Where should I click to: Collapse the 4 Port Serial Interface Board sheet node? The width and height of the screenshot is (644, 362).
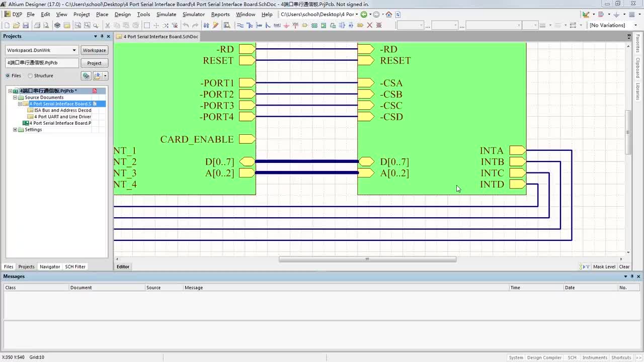pos(20,104)
